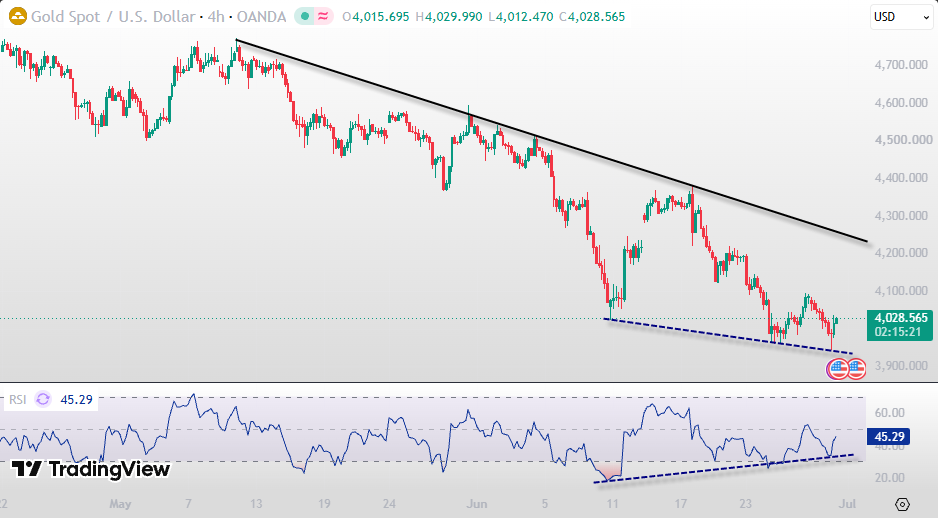Click the 4,400.000 price axis label
938x518 pixels.
(x=901, y=178)
